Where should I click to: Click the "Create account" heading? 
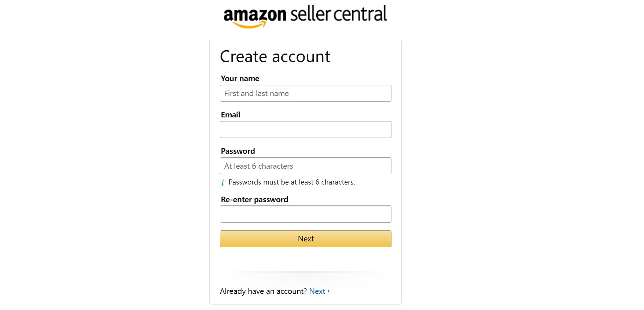point(275,57)
